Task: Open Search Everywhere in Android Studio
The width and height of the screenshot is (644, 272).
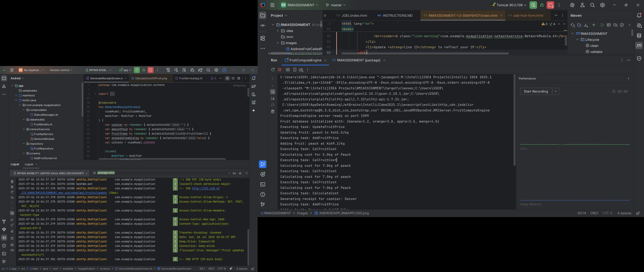Action: click(208, 70)
